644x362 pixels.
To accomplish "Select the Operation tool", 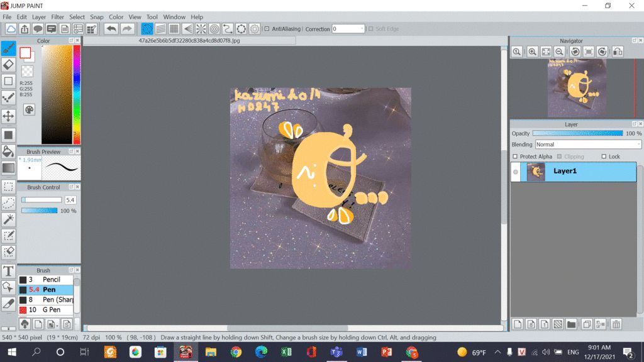I will click(x=8, y=287).
